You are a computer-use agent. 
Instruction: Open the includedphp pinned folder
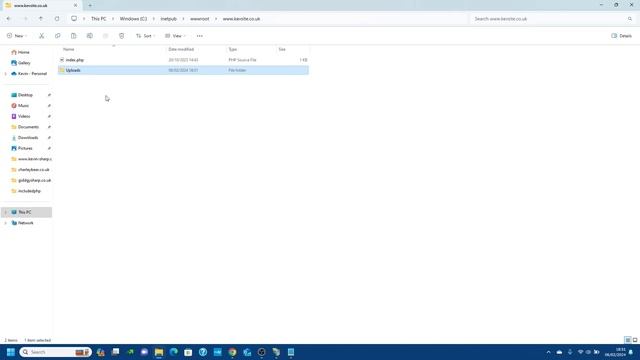coord(29,191)
